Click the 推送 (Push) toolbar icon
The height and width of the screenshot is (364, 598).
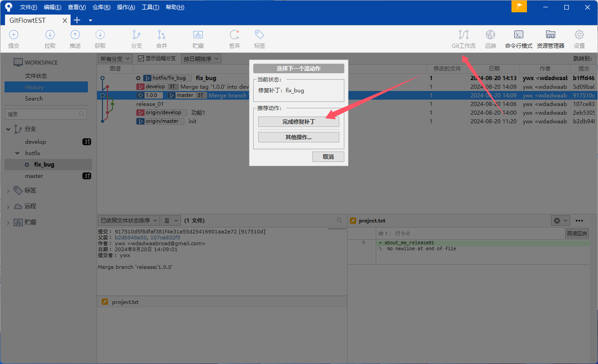click(75, 35)
